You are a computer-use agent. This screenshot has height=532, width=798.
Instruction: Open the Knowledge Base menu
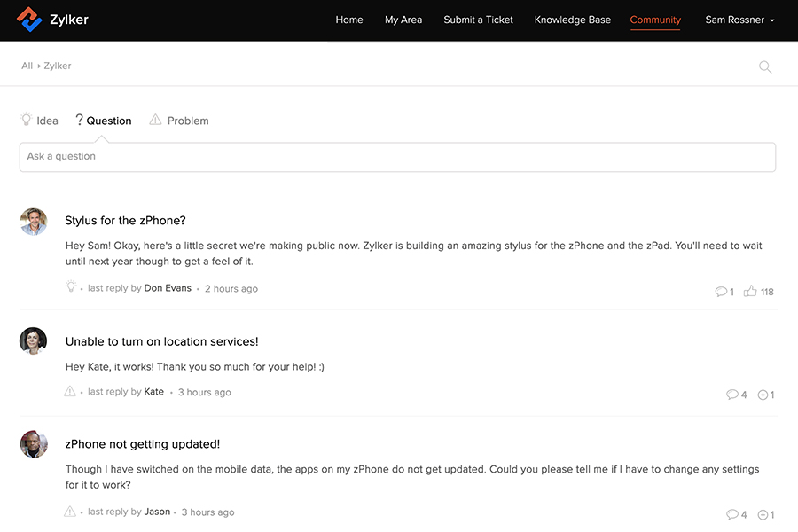[x=572, y=20]
